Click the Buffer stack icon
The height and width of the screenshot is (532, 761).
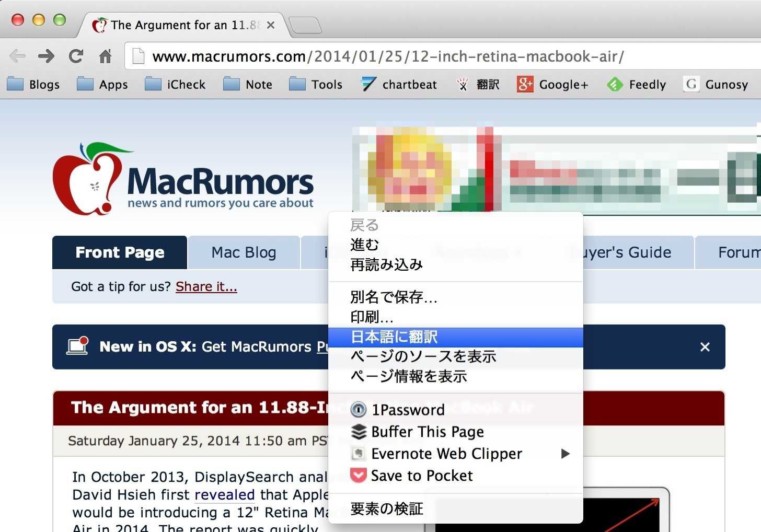[359, 432]
